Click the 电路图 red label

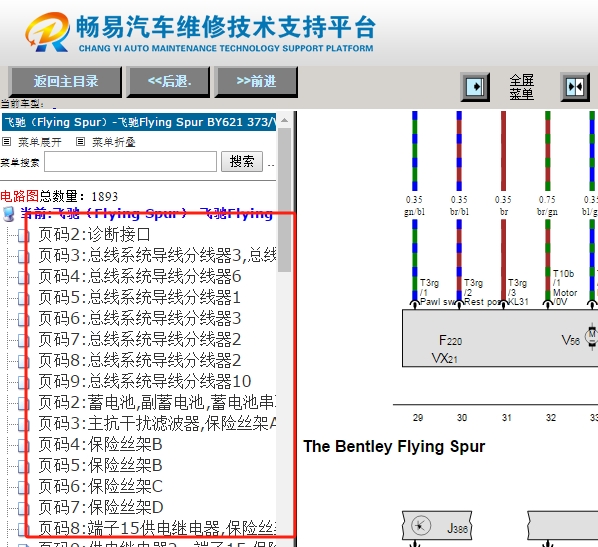click(19, 196)
